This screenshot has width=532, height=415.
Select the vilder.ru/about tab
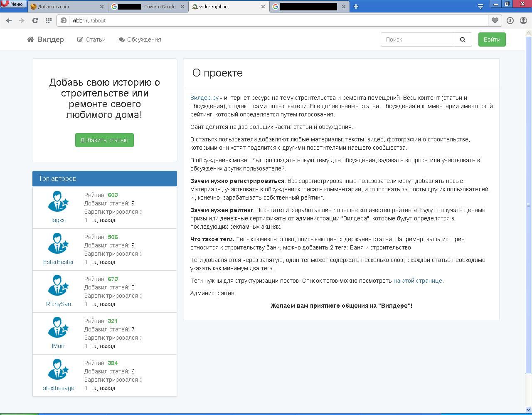coord(228,7)
